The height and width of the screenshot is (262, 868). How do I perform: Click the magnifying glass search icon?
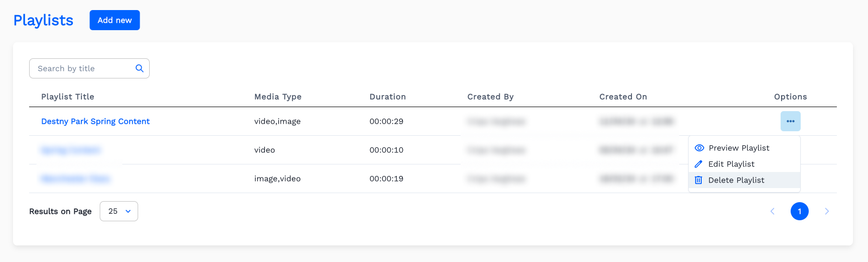[140, 68]
